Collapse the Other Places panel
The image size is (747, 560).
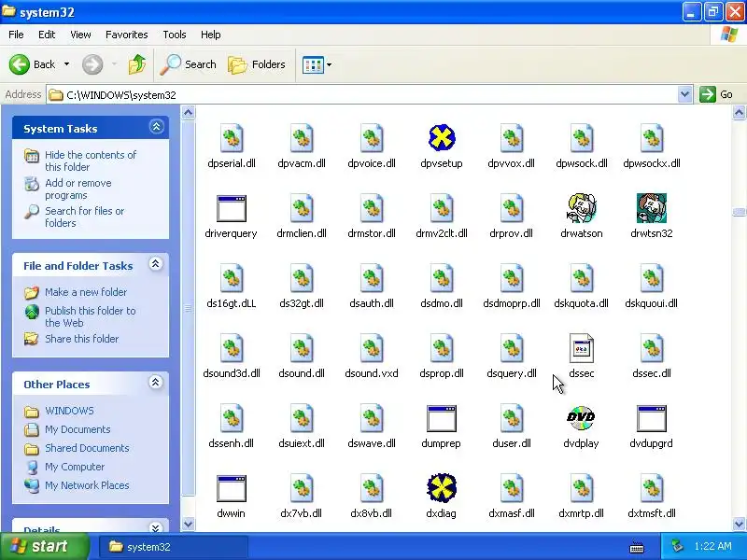(x=156, y=382)
